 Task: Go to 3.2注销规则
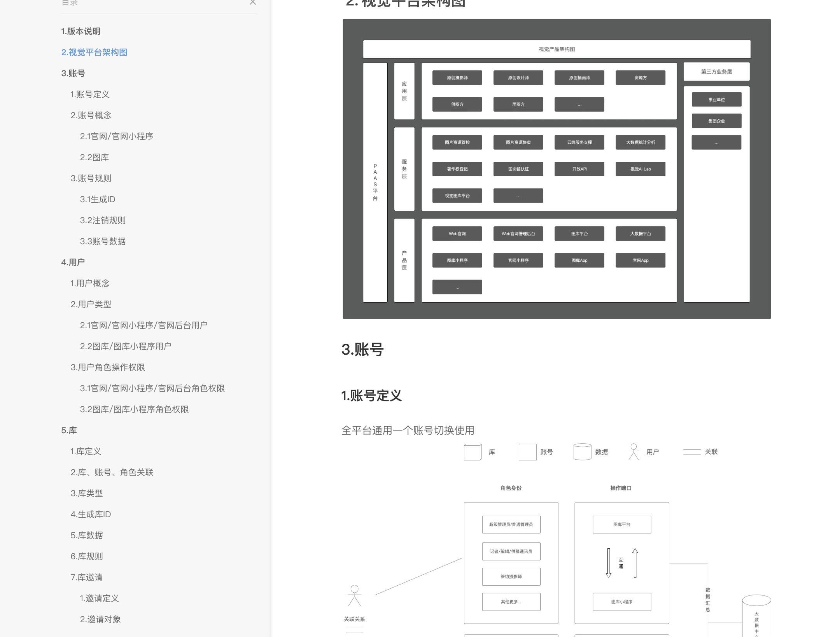[103, 220]
